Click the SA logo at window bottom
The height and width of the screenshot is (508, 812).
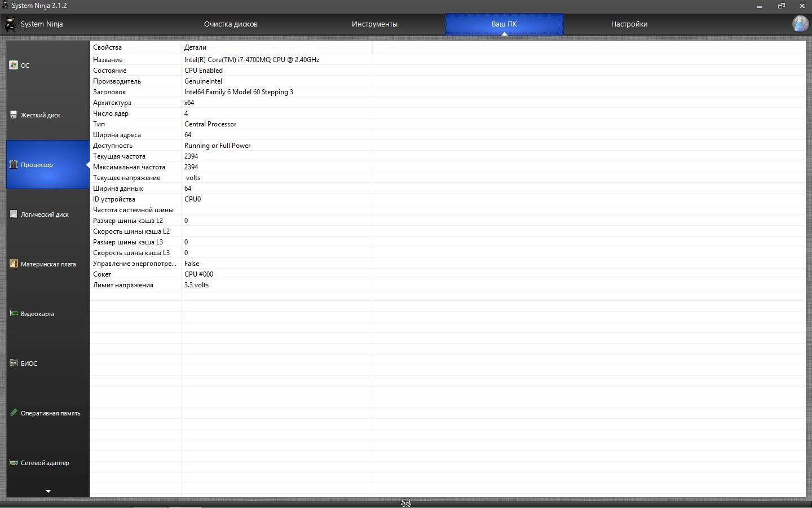point(405,503)
